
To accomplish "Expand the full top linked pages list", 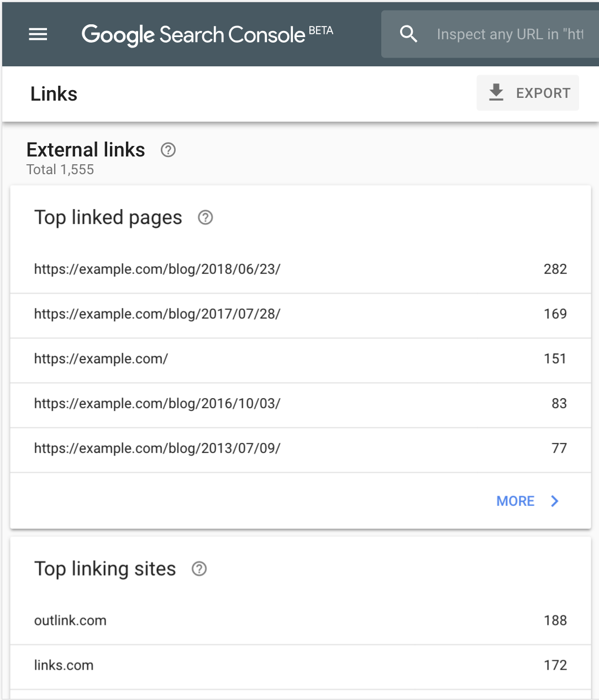I will click(x=515, y=501).
